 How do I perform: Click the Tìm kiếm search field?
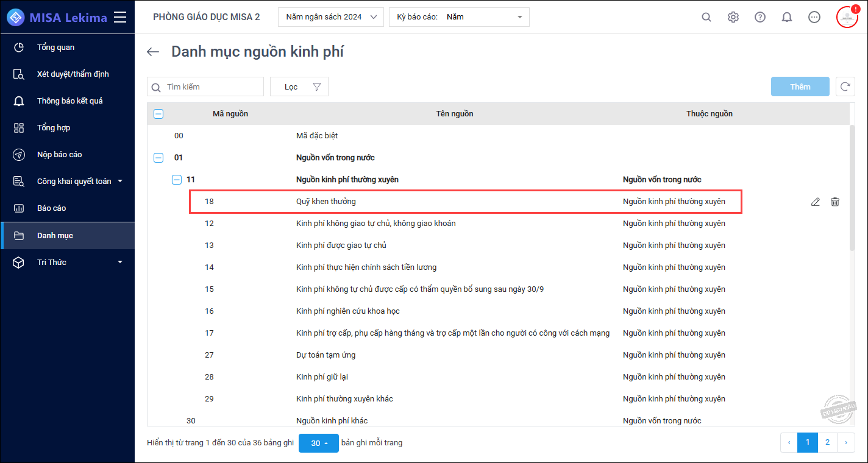click(205, 87)
